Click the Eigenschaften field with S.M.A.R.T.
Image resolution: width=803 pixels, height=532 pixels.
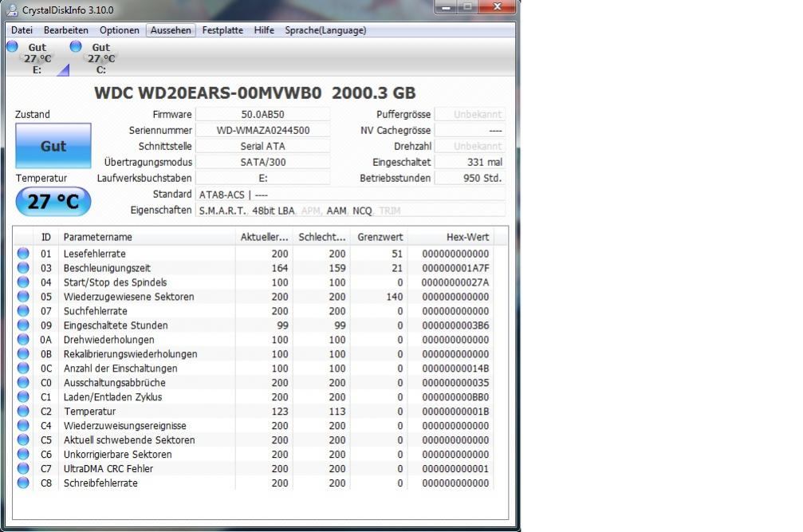350,210
